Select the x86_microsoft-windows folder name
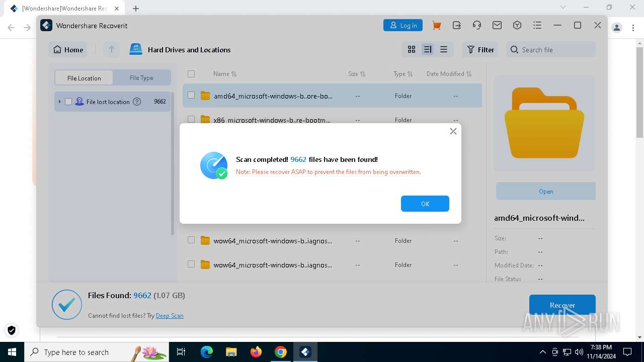The image size is (644, 362). coord(272,120)
